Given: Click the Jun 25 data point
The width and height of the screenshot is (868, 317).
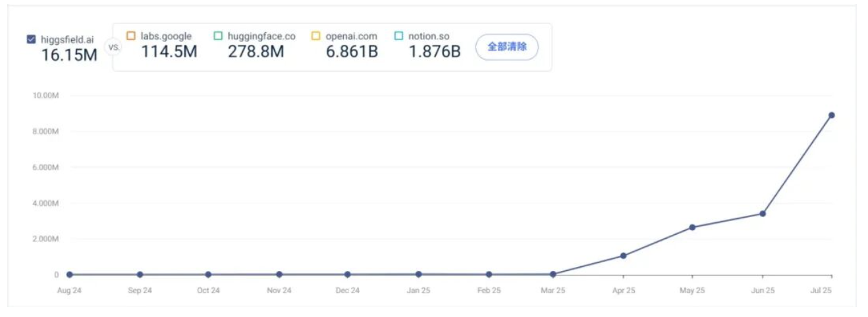Looking at the screenshot, I should (763, 214).
